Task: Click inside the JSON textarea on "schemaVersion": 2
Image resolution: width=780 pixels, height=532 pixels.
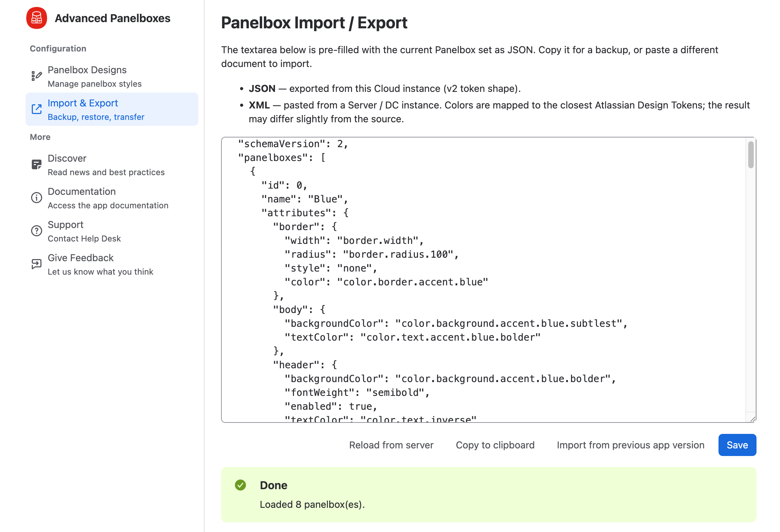Action: (293, 144)
